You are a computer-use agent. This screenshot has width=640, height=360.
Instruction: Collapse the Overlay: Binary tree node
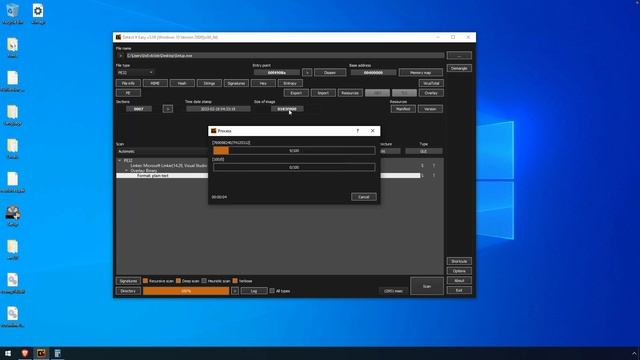[126, 171]
